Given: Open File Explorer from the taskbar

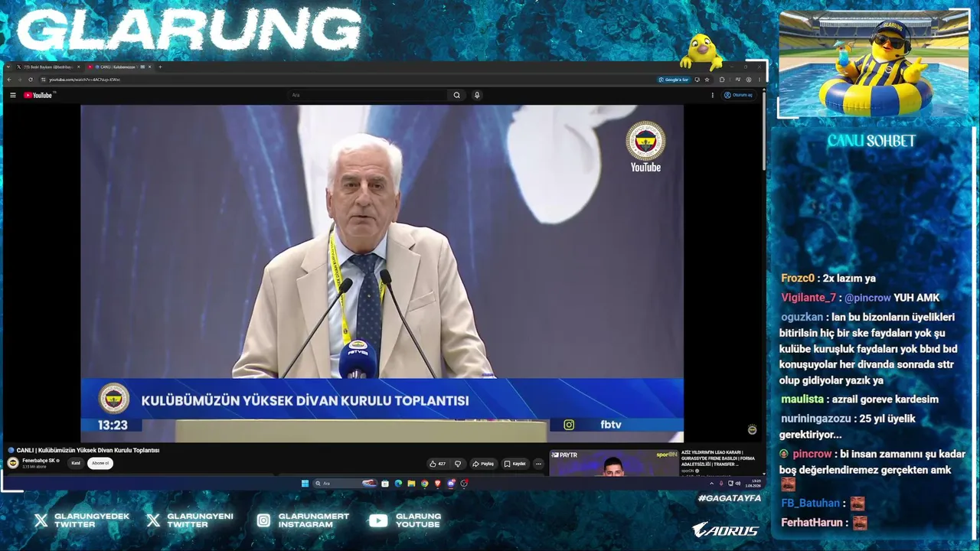Looking at the screenshot, I should [x=411, y=484].
